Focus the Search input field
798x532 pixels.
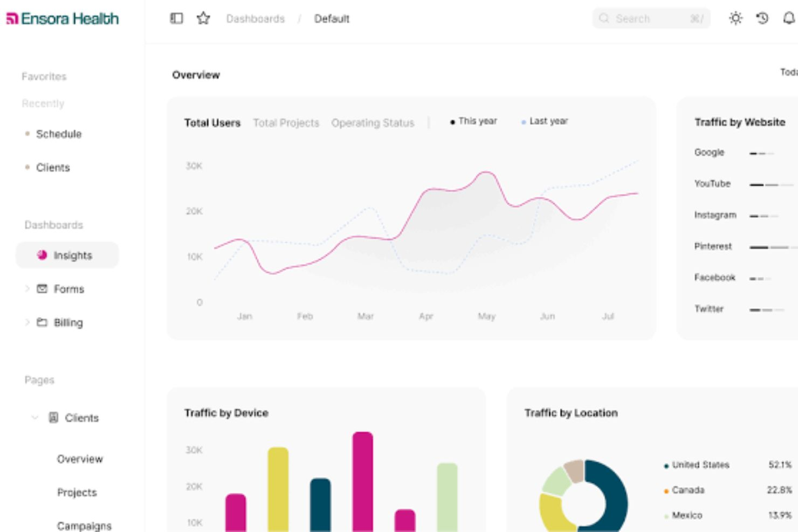pyautogui.click(x=651, y=18)
